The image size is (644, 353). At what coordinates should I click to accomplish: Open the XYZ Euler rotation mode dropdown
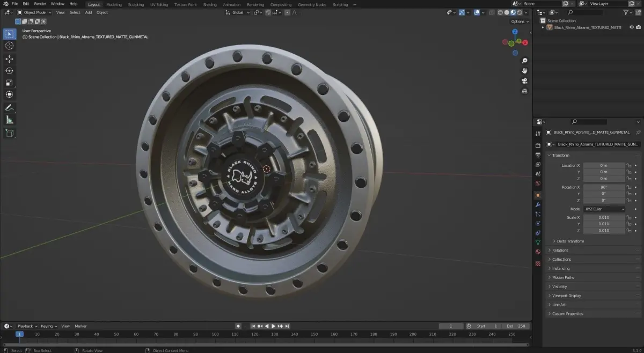(604, 209)
